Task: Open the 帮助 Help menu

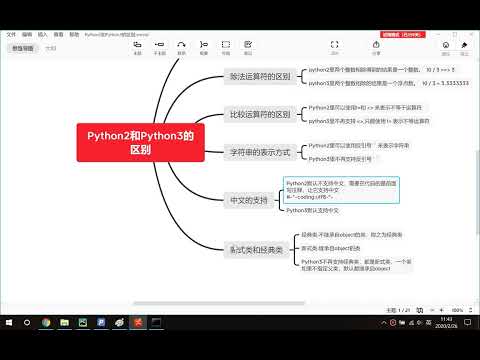Action: (x=74, y=34)
